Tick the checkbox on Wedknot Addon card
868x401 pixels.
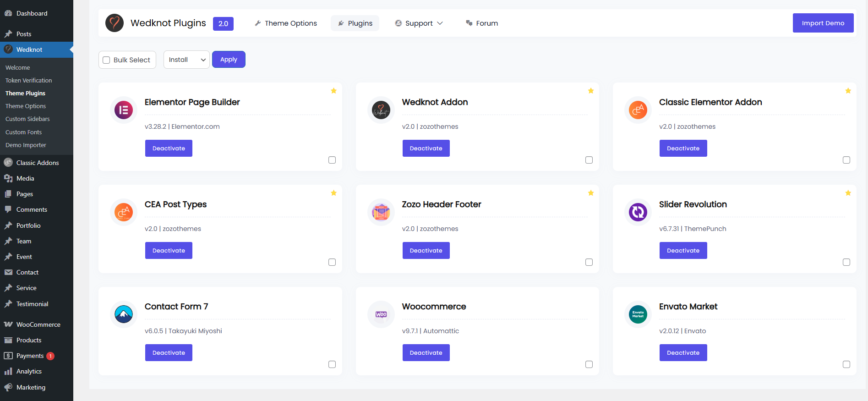coord(589,160)
